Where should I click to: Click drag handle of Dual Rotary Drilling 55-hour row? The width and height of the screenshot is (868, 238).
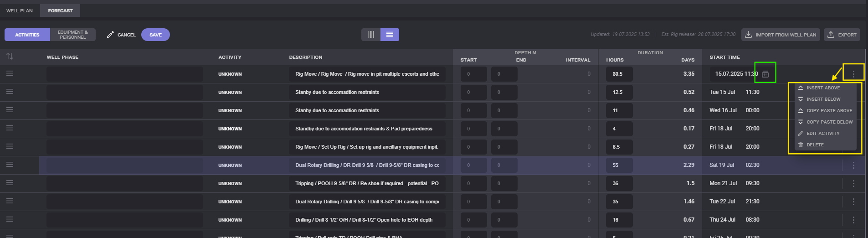pyautogui.click(x=10, y=165)
